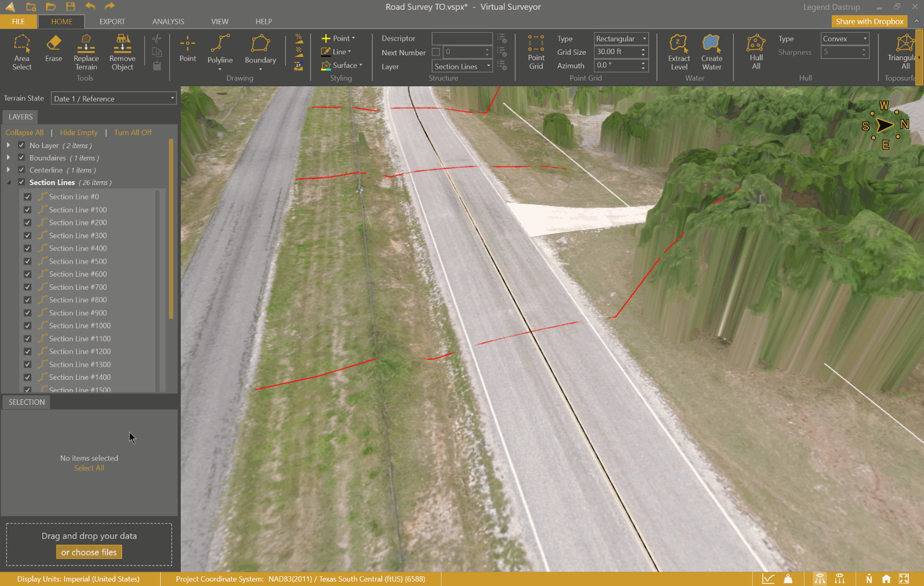Select the Boundary drawing tool
The height and width of the screenshot is (586, 924).
(260, 50)
